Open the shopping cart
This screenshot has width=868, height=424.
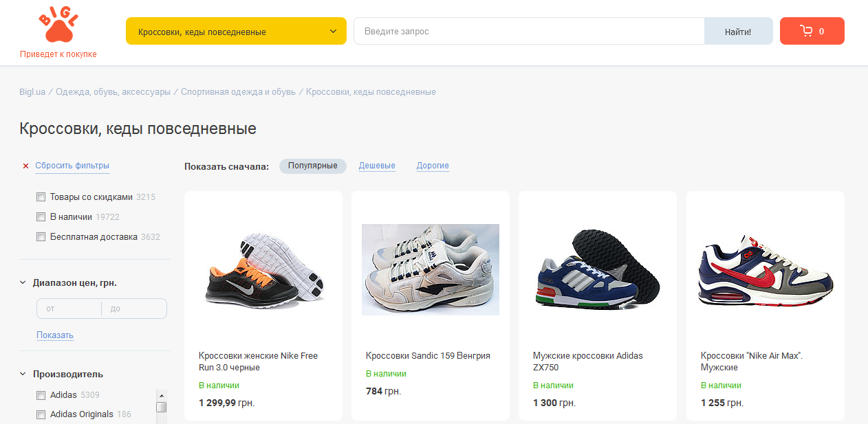(x=812, y=31)
